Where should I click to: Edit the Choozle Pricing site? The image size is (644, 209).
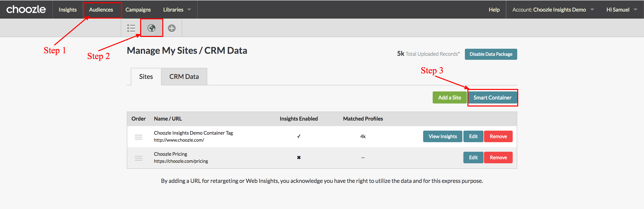473,158
